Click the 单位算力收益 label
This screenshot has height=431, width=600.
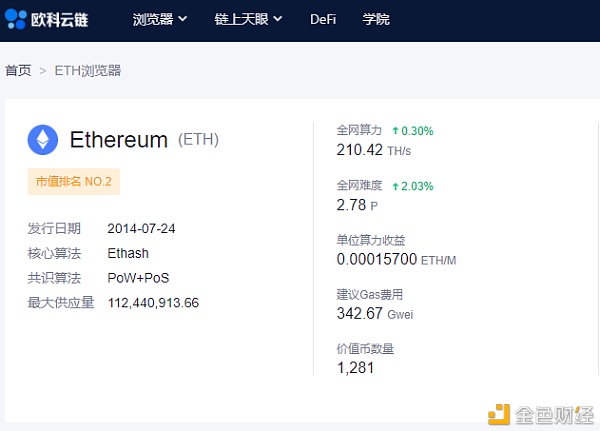[x=371, y=240]
